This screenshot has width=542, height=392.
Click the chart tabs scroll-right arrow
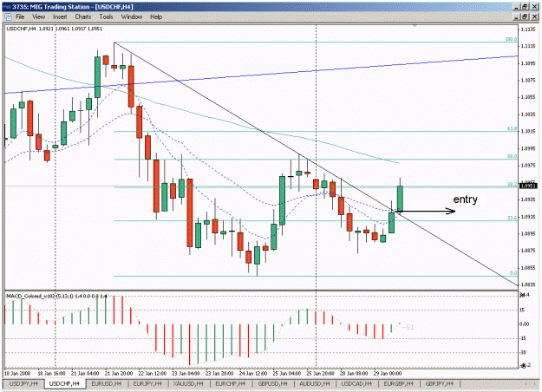535,384
